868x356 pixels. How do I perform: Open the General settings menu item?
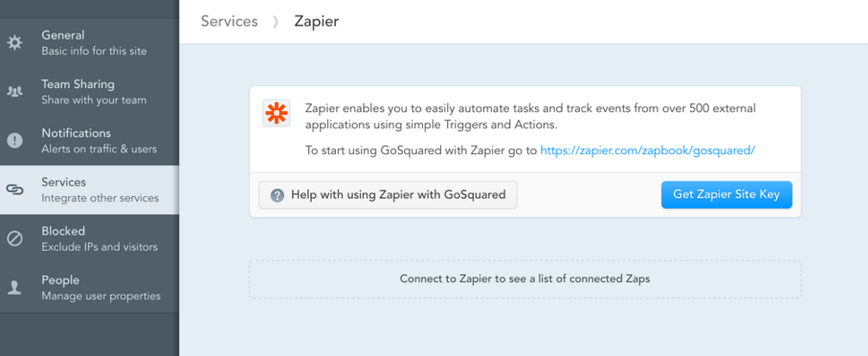tap(89, 43)
